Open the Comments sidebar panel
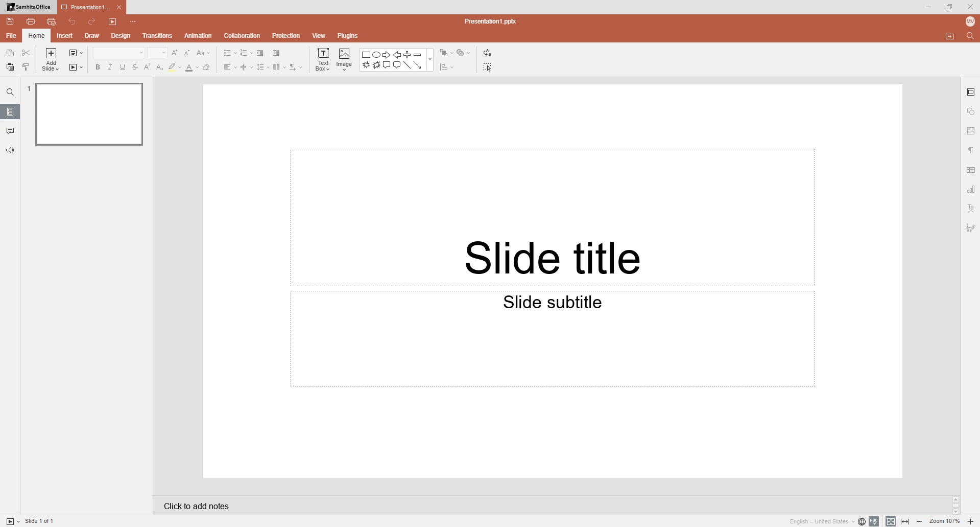 pyautogui.click(x=10, y=131)
